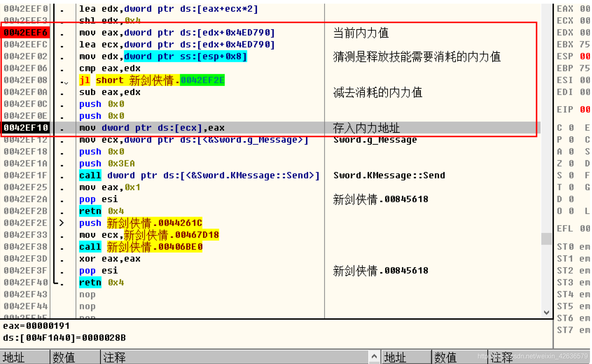592x364 pixels.
Task: Select the highlighted dword ptr ss:[esp+0x8] operand
Action: tap(185, 56)
